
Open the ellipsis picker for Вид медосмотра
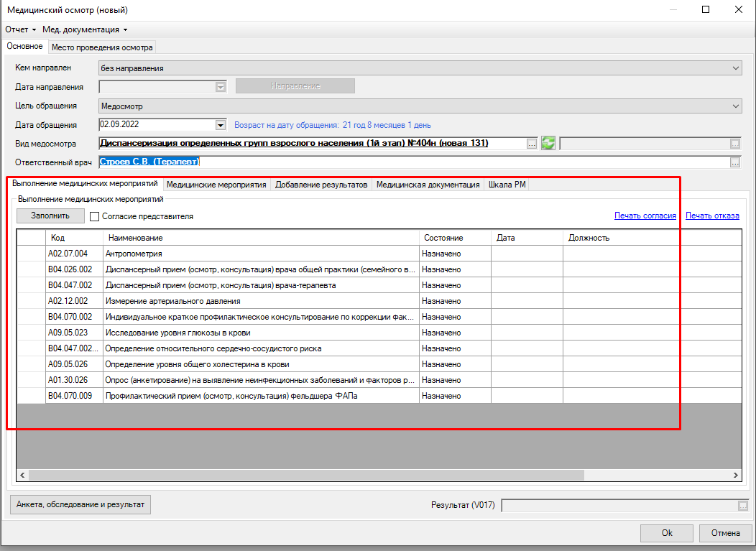(x=531, y=144)
